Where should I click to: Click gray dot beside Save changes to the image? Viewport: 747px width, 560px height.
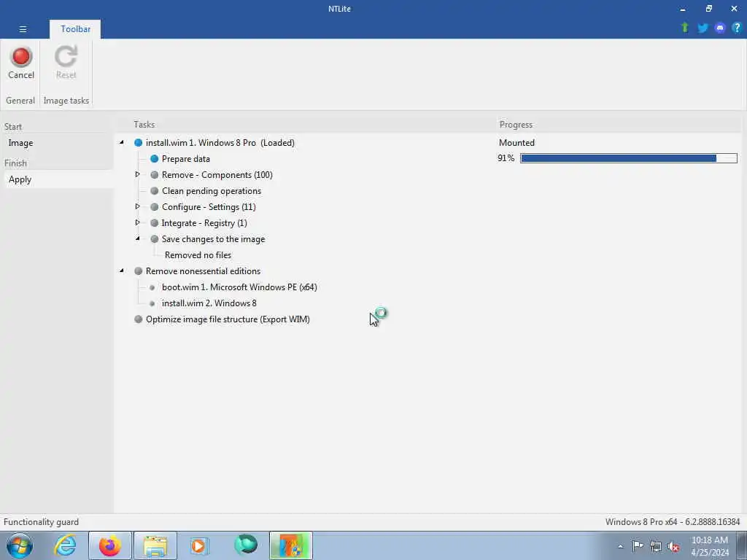click(x=155, y=239)
